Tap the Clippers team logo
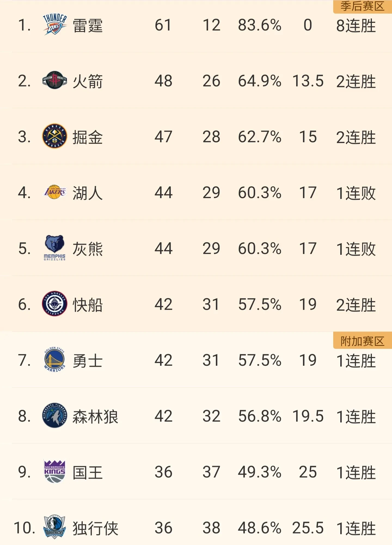This screenshot has height=545, width=392. point(54,304)
